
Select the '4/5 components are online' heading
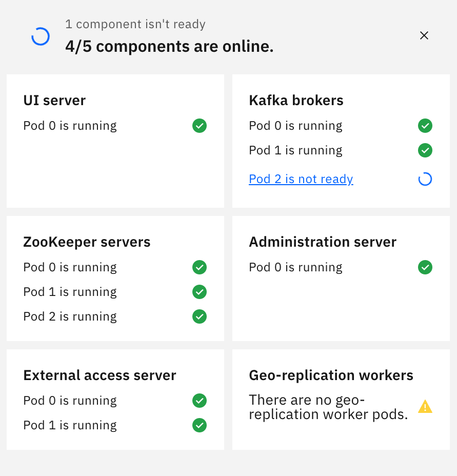(169, 47)
